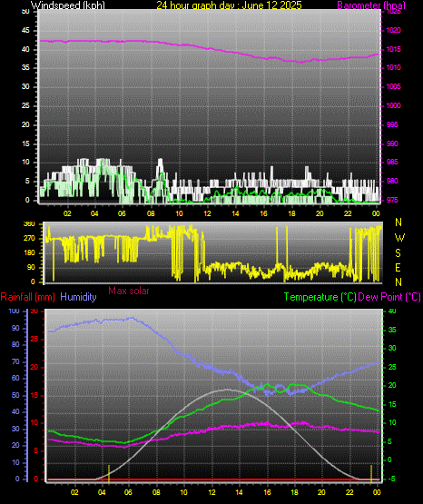Click the Temperature (°C) legend label

coord(320,297)
